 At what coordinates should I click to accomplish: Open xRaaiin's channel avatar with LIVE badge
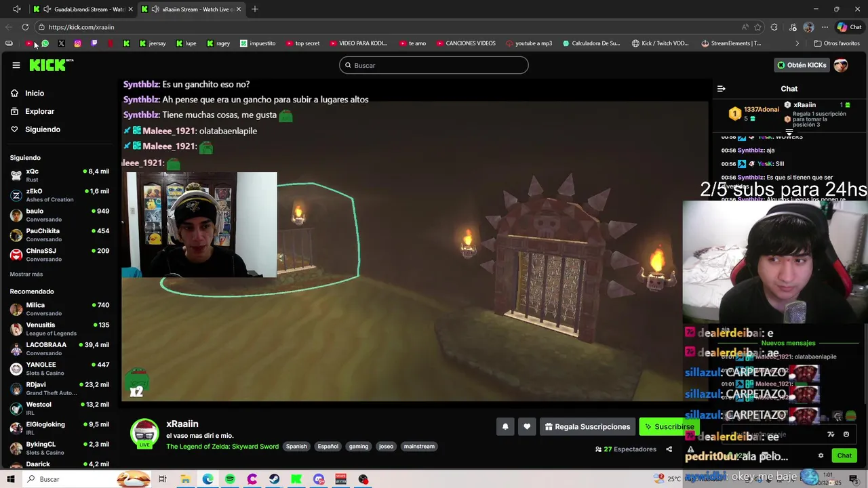[x=144, y=434]
